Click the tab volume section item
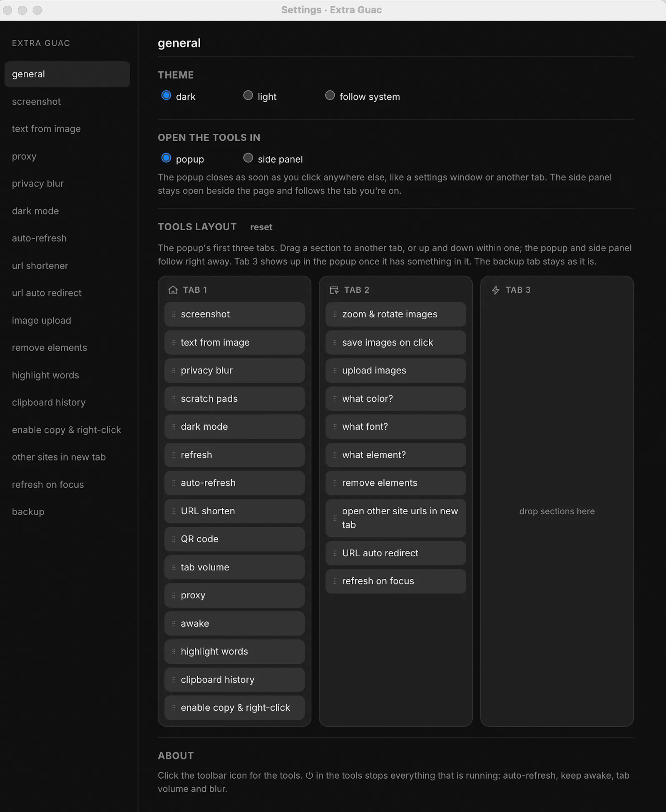Image resolution: width=666 pixels, height=812 pixels. [x=234, y=568]
